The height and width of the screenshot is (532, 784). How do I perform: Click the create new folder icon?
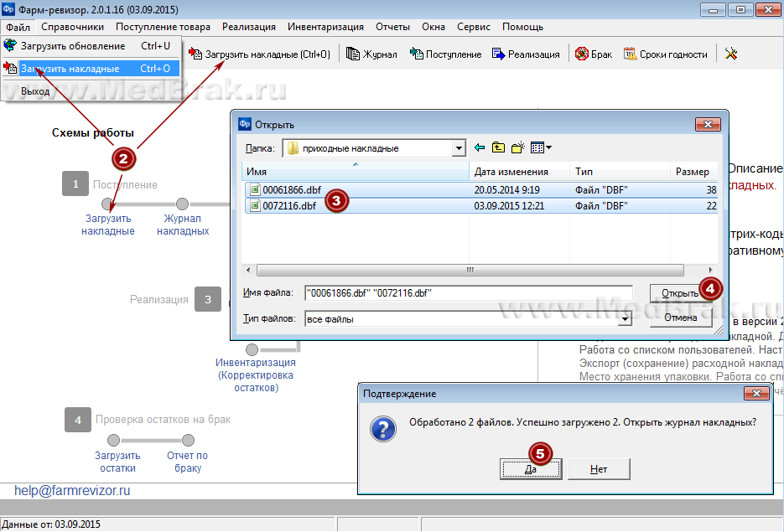click(x=518, y=147)
